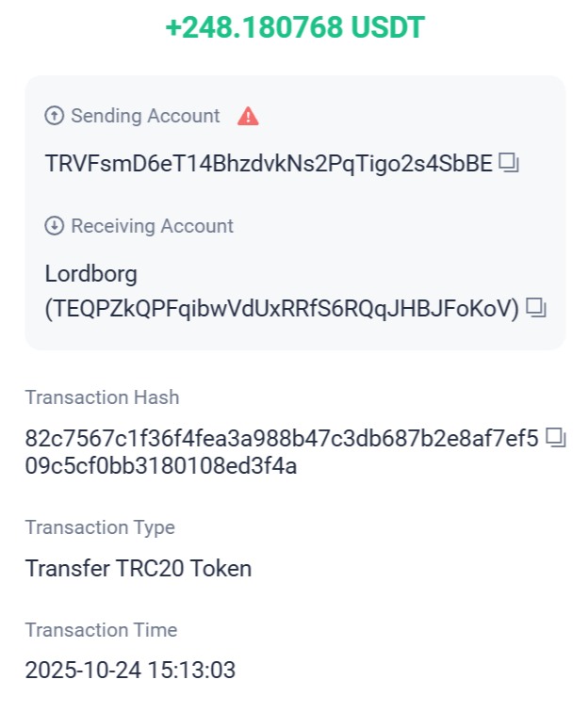The image size is (588, 712).
Task: Click the down-arrow icon beside Receiving Account
Action: [x=55, y=226]
